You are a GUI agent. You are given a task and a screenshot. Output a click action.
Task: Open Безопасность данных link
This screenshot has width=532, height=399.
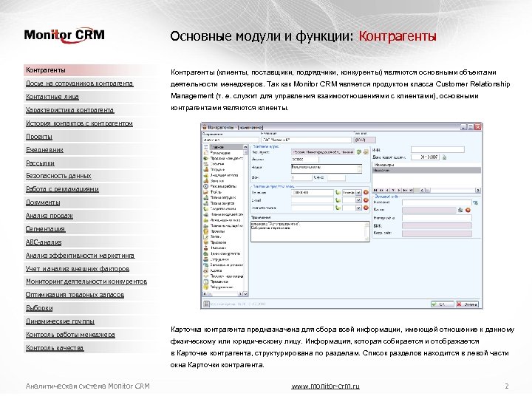(58, 176)
